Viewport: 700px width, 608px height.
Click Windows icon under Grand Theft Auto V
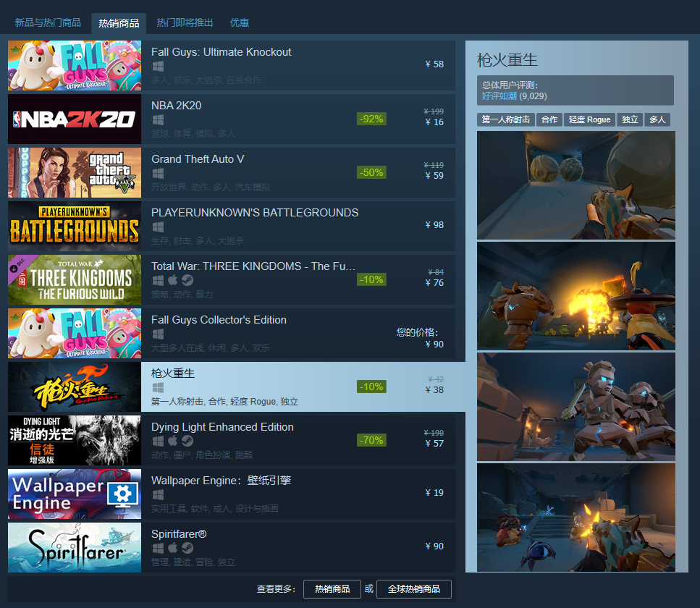coord(158,174)
